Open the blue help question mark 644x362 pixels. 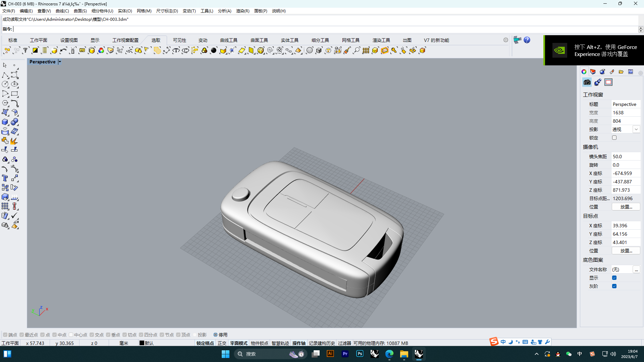click(x=527, y=40)
